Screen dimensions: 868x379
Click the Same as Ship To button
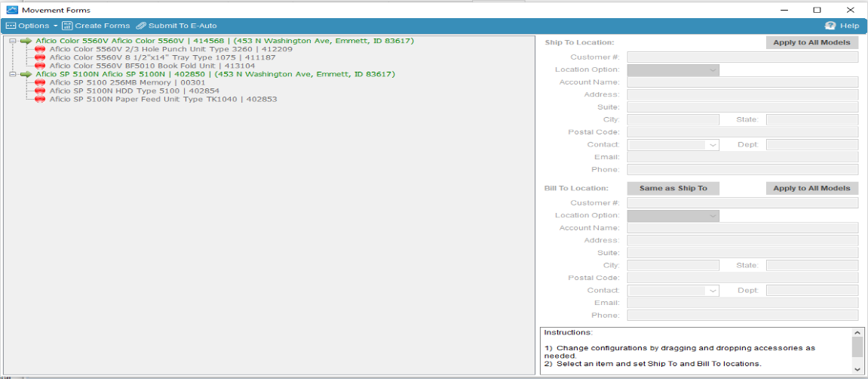[x=673, y=189]
